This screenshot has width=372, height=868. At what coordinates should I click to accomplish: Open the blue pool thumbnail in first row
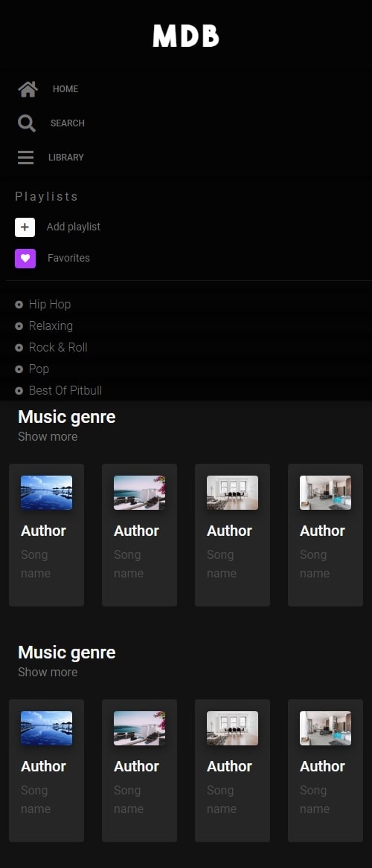pos(47,493)
